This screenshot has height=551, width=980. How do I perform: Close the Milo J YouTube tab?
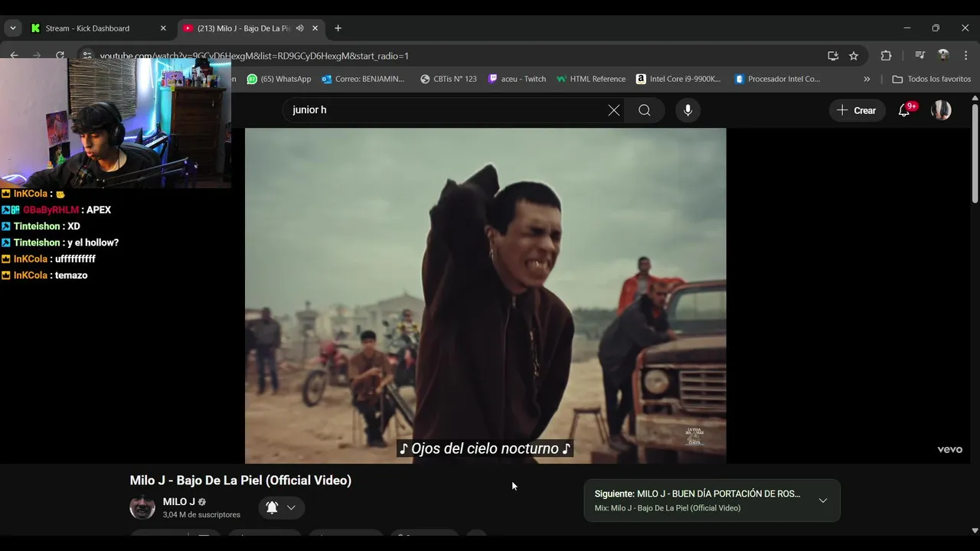point(315,28)
